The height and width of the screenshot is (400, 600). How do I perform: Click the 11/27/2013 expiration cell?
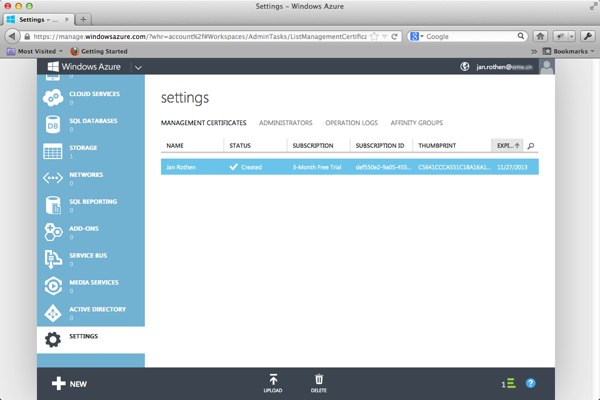coord(512,167)
